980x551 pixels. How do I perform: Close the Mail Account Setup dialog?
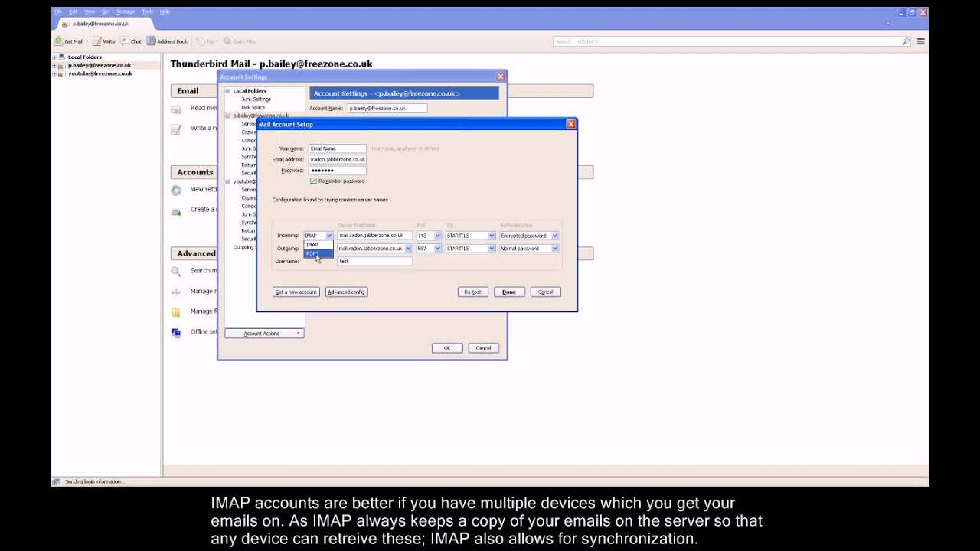[x=570, y=124]
